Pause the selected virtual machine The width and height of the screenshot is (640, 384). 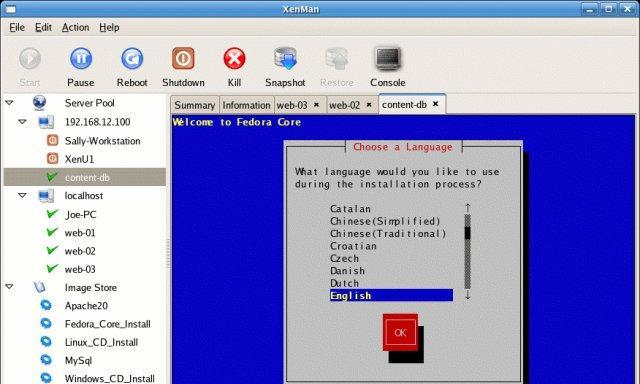tap(81, 59)
